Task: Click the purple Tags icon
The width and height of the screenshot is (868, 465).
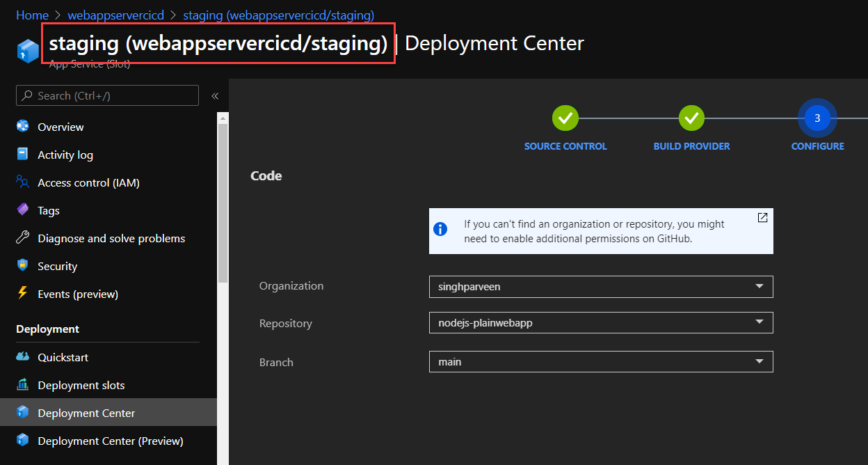Action: (23, 210)
